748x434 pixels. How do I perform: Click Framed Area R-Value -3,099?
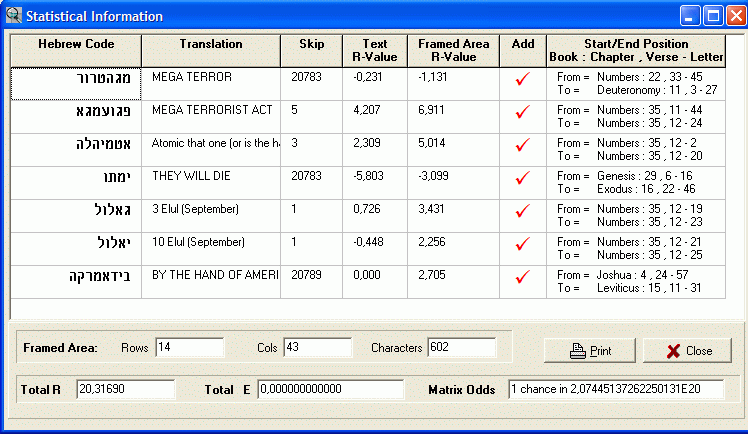433,176
